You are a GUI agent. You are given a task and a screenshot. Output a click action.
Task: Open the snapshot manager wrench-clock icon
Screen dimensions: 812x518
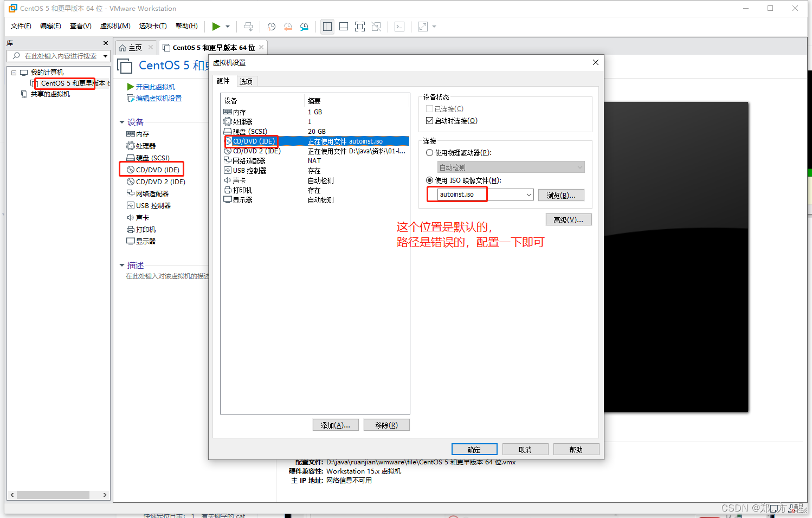[304, 26]
